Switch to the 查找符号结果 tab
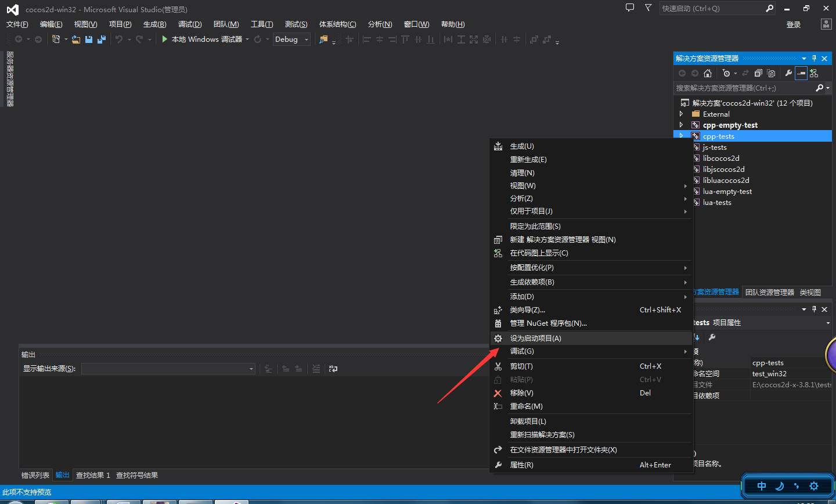 coord(137,475)
